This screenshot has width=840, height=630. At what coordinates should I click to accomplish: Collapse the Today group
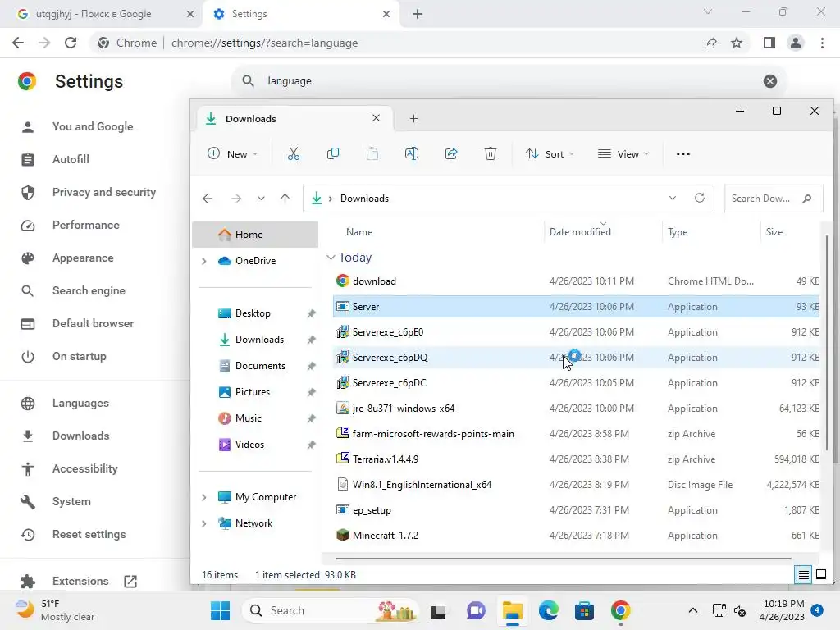tap(331, 258)
